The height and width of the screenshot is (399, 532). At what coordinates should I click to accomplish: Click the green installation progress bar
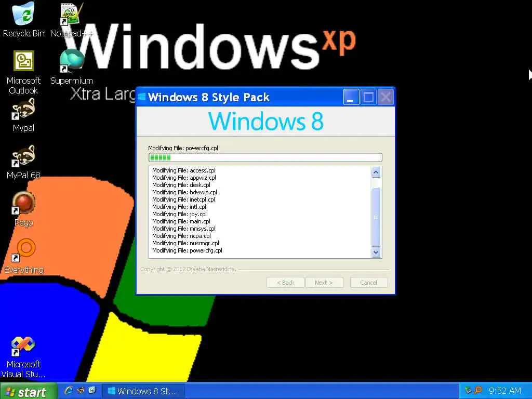(x=265, y=157)
